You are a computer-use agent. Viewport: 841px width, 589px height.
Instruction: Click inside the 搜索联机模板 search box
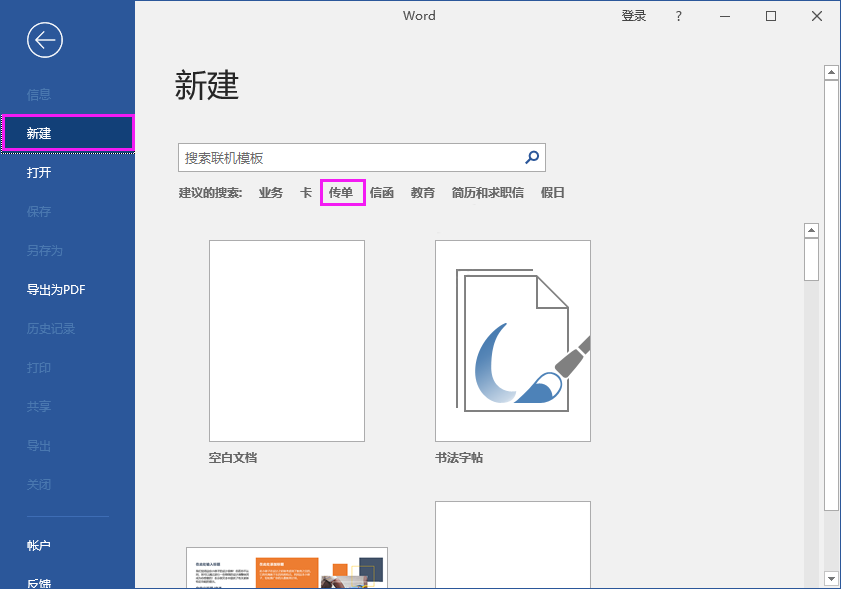(350, 157)
